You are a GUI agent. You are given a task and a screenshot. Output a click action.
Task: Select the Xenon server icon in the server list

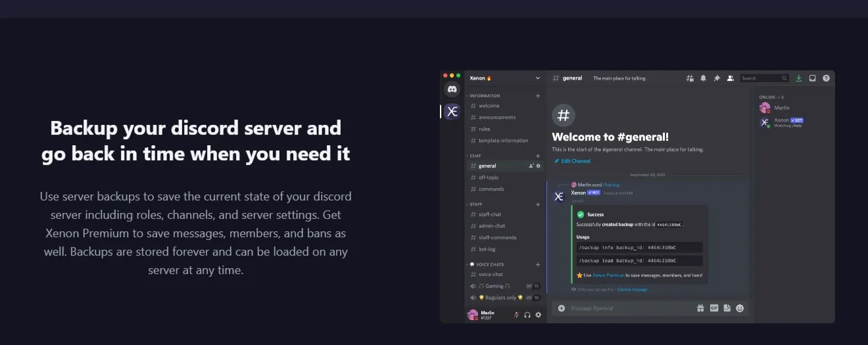coord(452,111)
